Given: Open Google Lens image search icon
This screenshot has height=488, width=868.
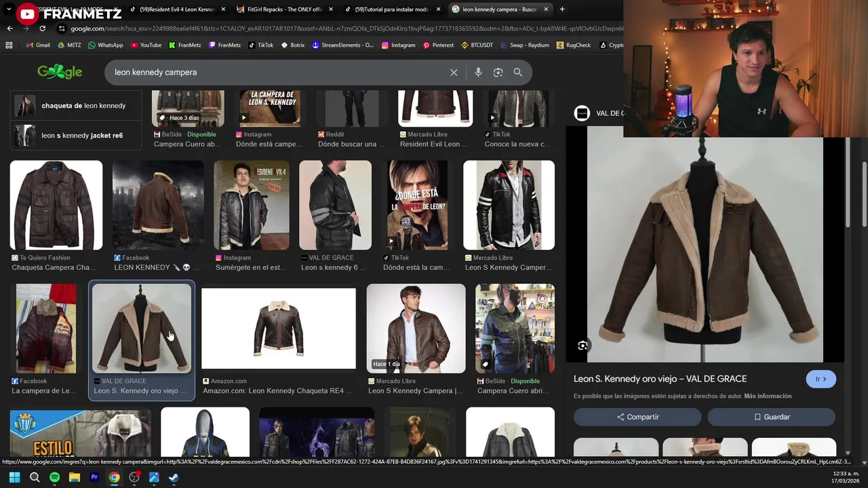Looking at the screenshot, I should click(x=498, y=73).
